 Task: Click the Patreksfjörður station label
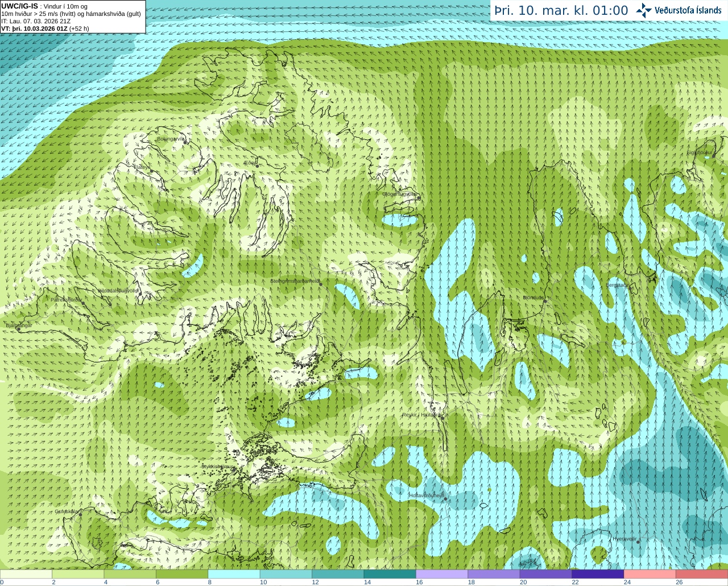point(67,299)
